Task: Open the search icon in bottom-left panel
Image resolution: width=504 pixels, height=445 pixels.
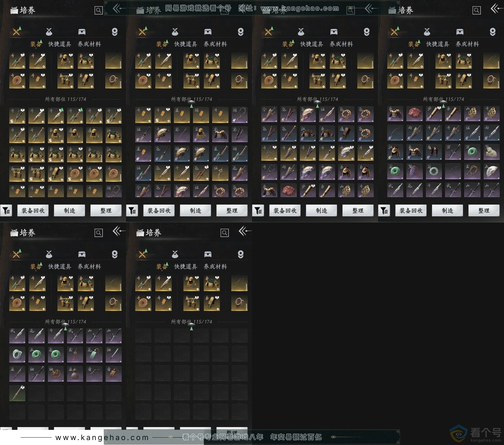Action: [x=99, y=233]
